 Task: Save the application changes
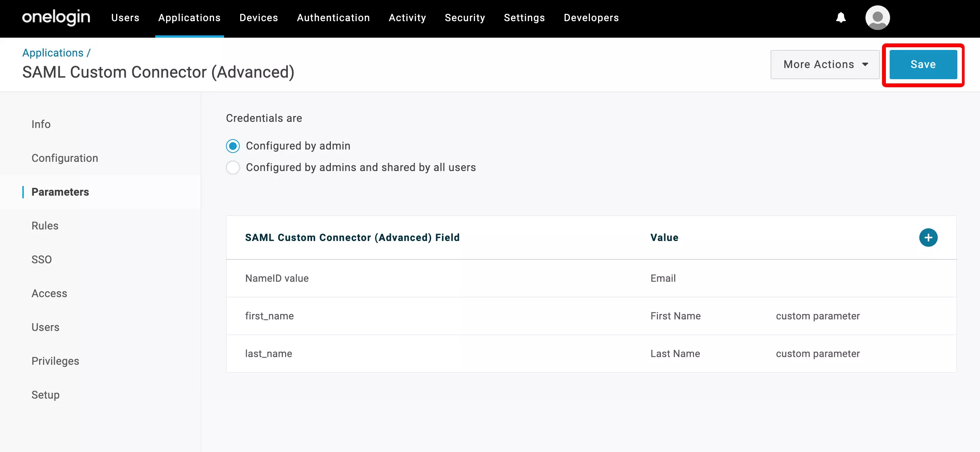tap(923, 65)
